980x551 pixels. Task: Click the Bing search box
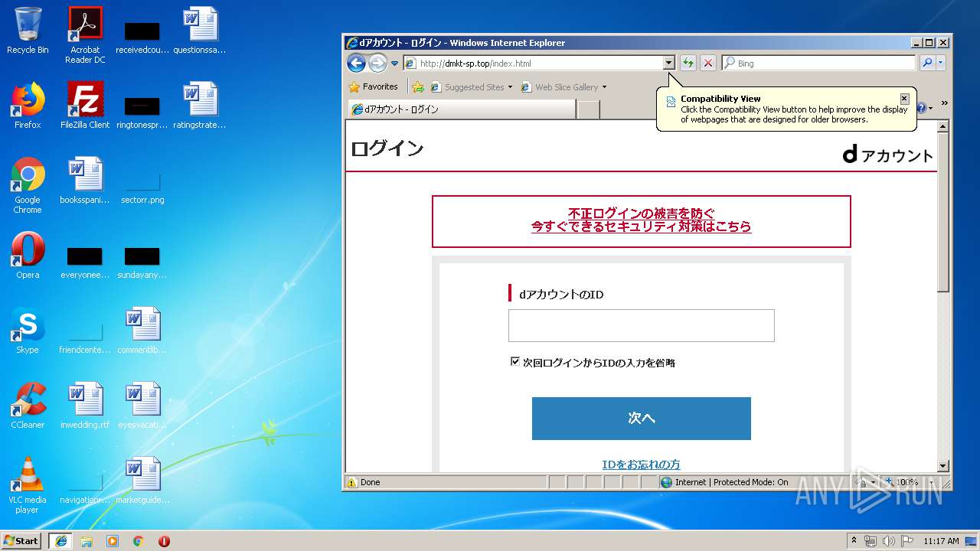click(818, 63)
